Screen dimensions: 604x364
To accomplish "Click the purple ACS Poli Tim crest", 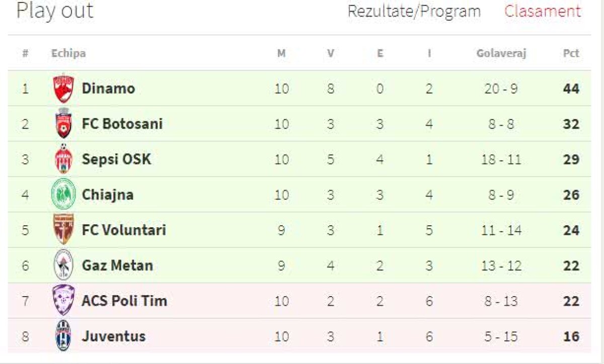I will pyautogui.click(x=64, y=301).
